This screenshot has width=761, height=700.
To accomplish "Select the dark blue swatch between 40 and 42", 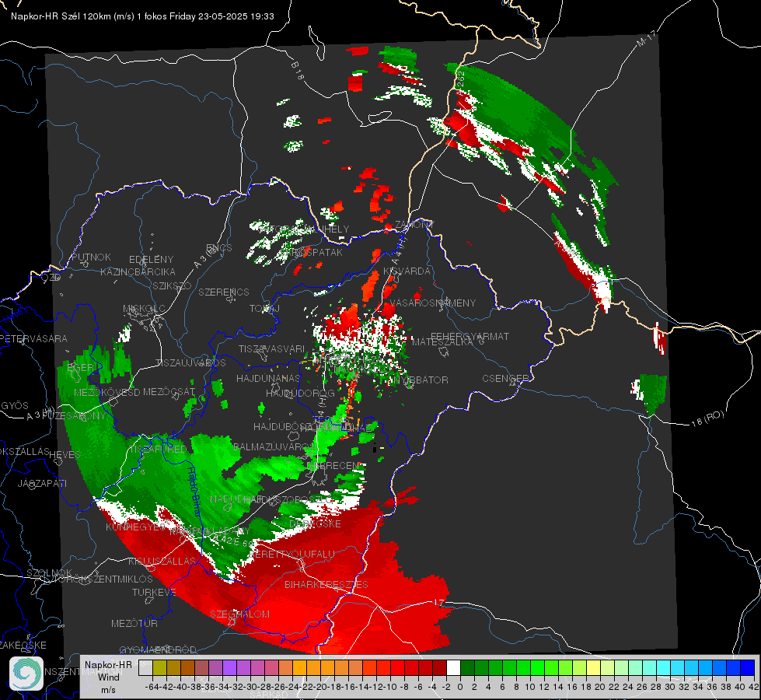I will (748, 667).
